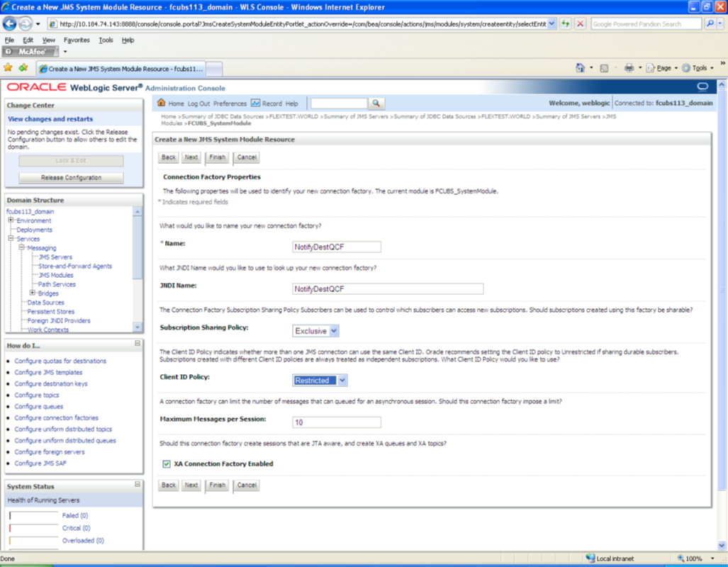Click the Refresh page icon
Image resolution: width=728 pixels, height=567 pixels.
coord(565,23)
